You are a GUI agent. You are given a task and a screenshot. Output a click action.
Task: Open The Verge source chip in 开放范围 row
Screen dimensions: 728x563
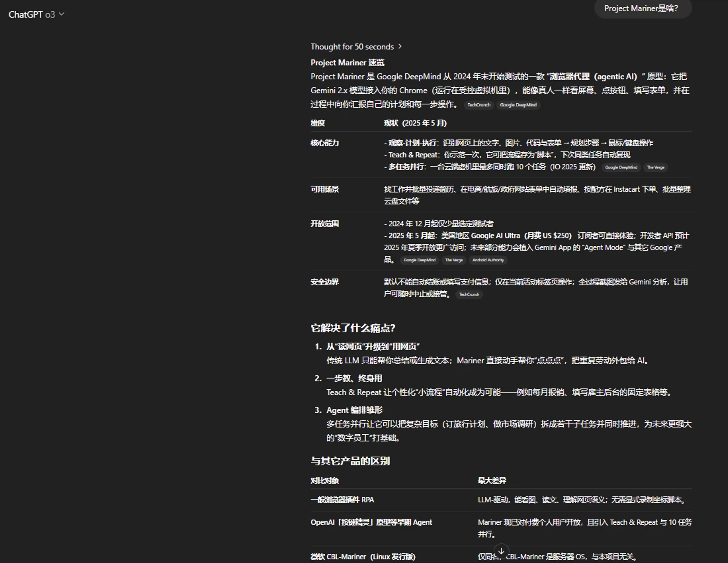454,260
